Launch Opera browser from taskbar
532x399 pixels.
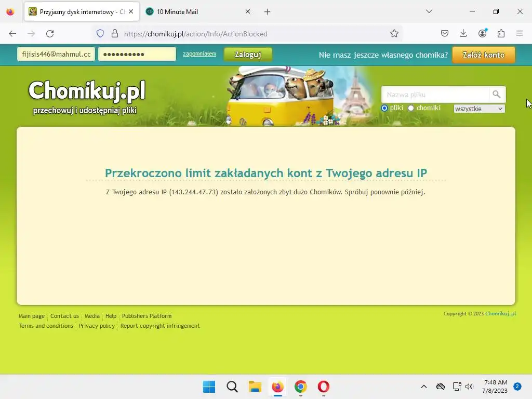tap(323, 387)
